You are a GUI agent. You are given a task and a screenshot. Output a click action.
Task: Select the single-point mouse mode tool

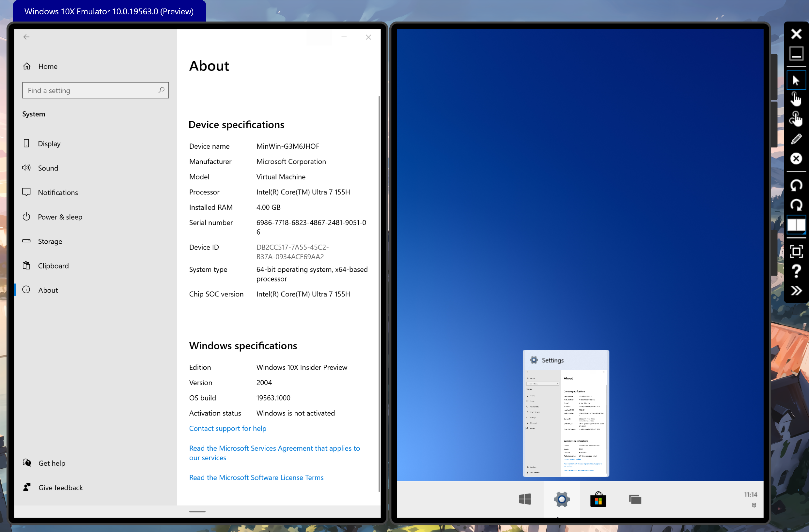(x=796, y=81)
